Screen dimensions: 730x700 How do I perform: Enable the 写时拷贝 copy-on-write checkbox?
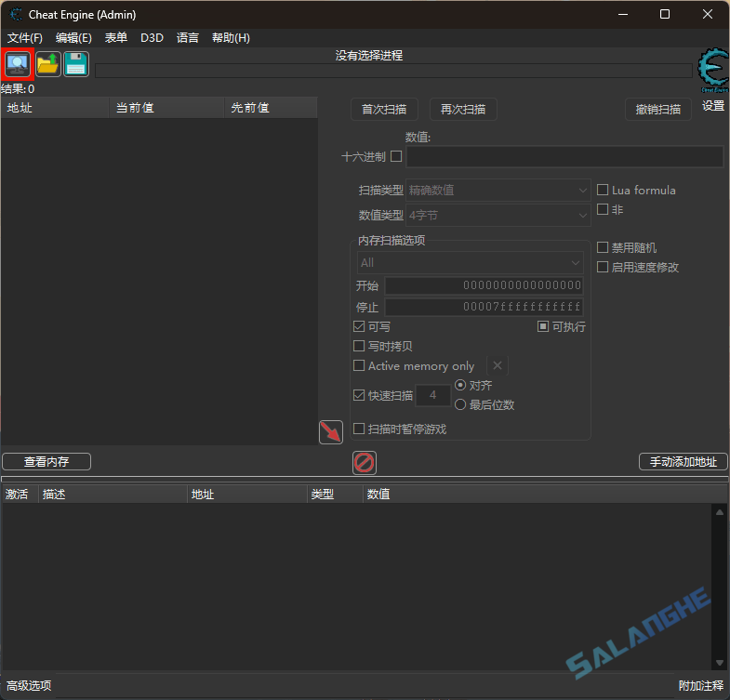pyautogui.click(x=359, y=346)
